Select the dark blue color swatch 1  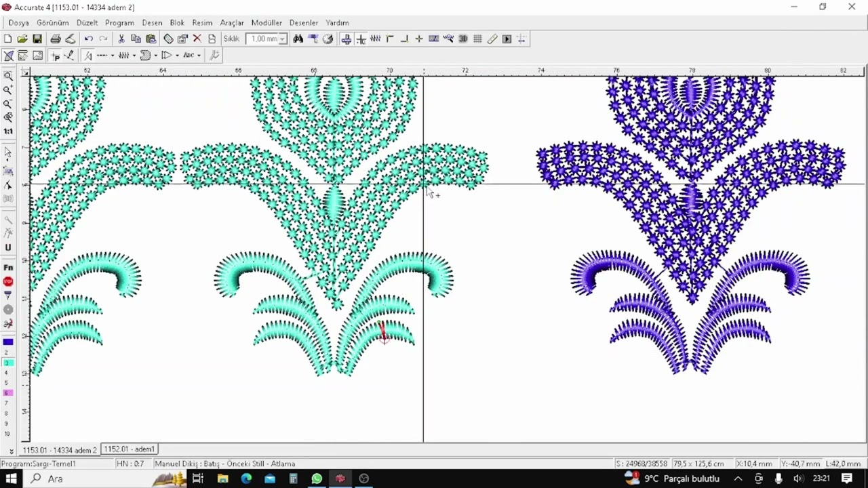(8, 342)
